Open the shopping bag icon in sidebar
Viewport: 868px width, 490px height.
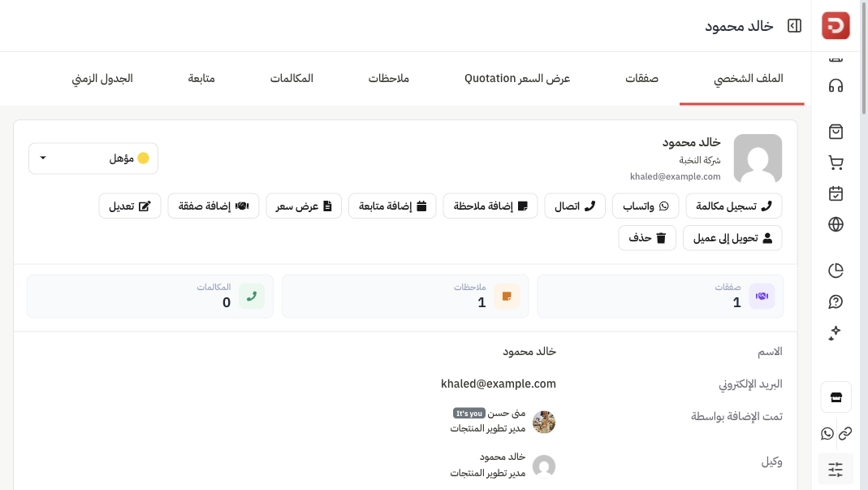(x=836, y=132)
